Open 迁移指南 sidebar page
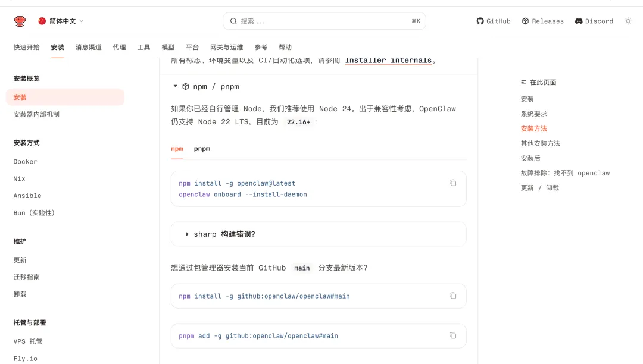Screen dimensions: 643x364 click(x=27, y=277)
